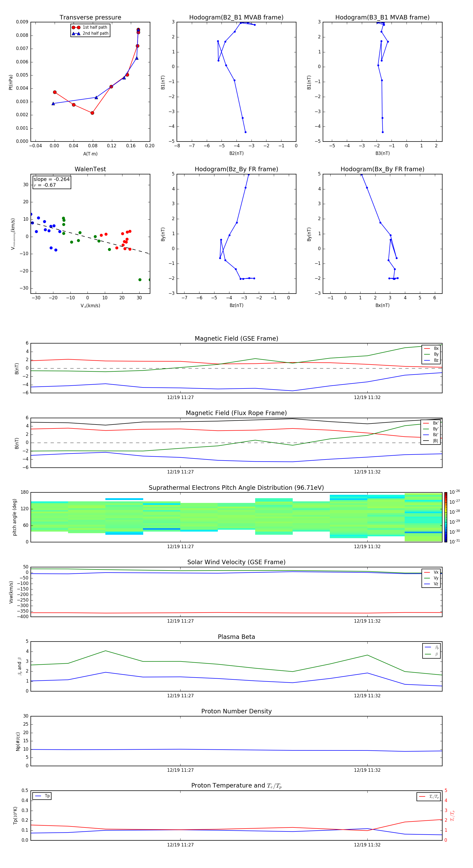Click the 'Solar Wind Velocity (GSE Frame)' title
473x868 pixels.
(236, 562)
